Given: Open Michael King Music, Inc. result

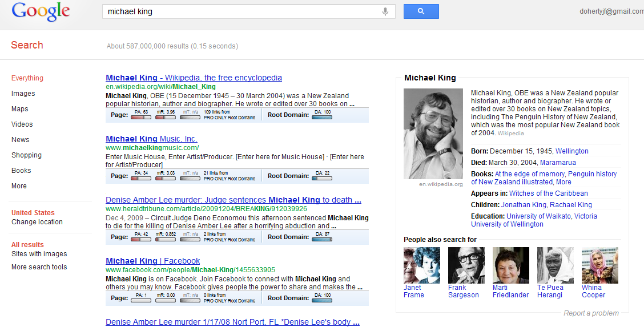Looking at the screenshot, I should [x=151, y=139].
